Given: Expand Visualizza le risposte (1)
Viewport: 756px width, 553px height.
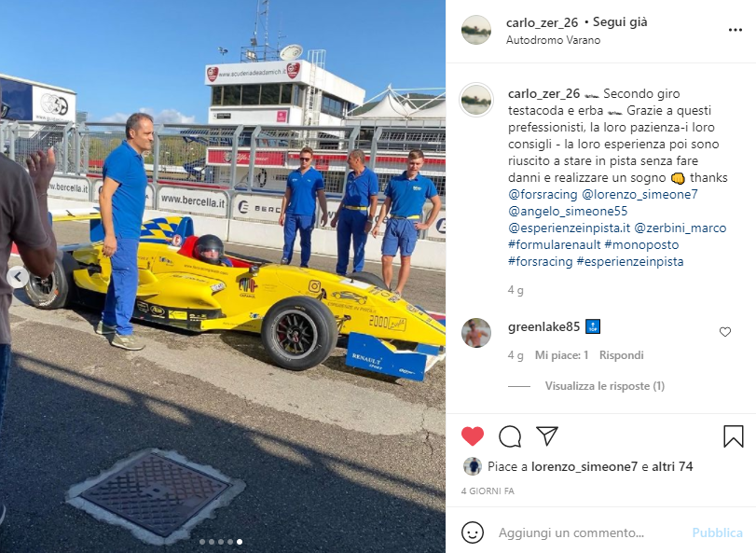Looking at the screenshot, I should pyautogui.click(x=605, y=386).
